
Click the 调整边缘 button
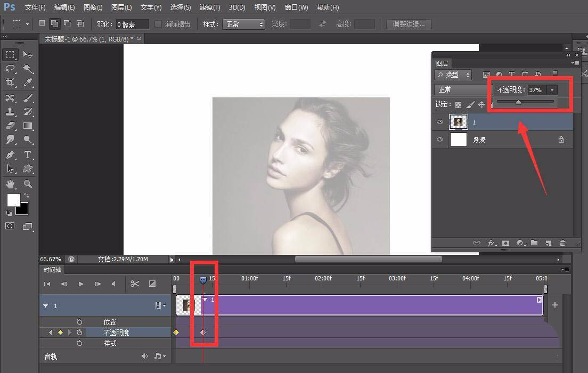pos(409,24)
